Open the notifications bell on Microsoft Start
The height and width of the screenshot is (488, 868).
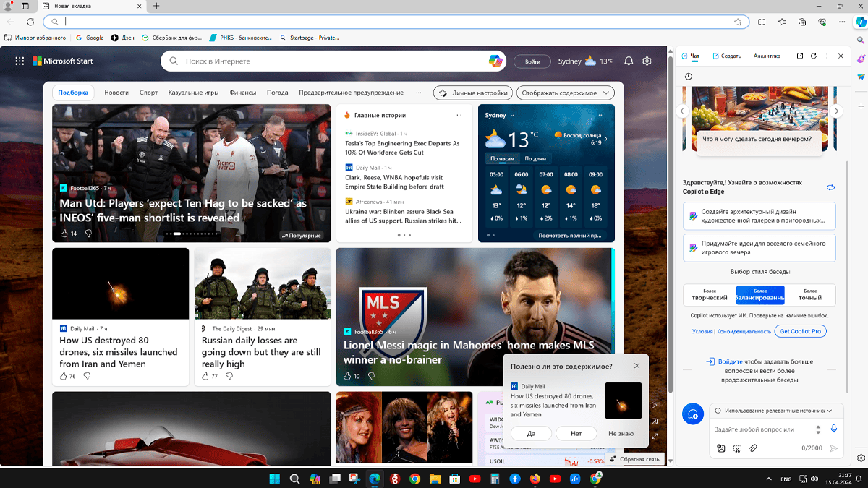[629, 61]
